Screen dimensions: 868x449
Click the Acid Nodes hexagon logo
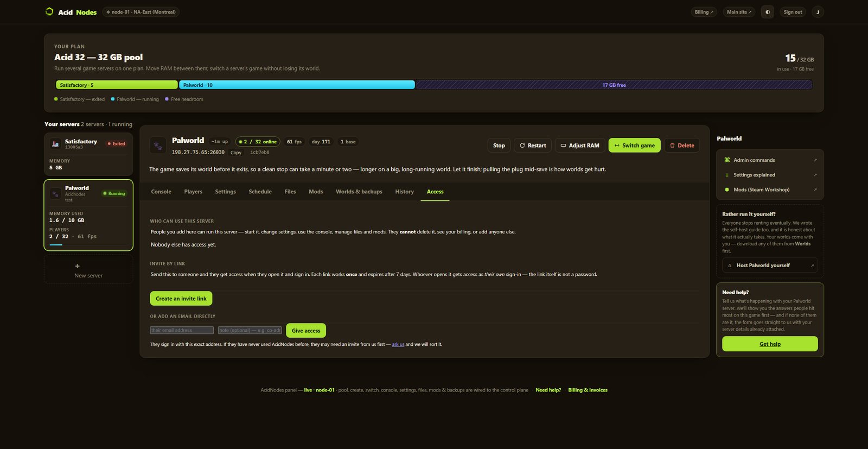(x=49, y=11)
